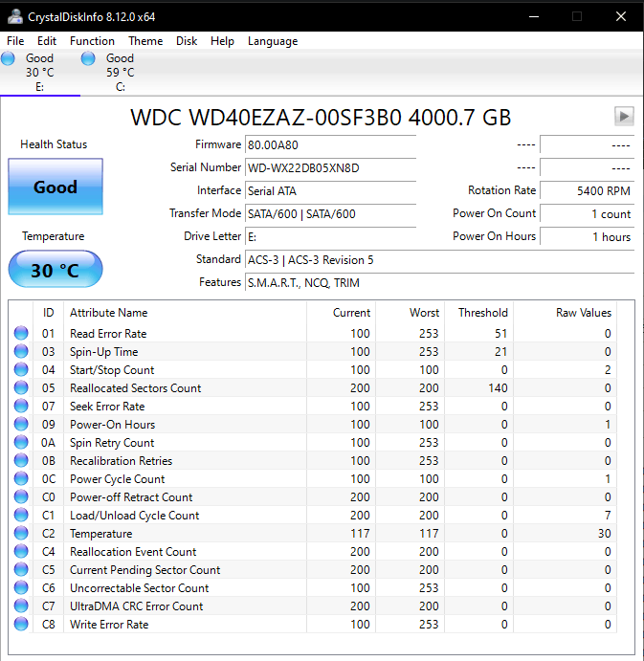Image resolution: width=644 pixels, height=661 pixels.
Task: Select the UltraDMA CRC Error Count attribute name
Action: click(x=136, y=606)
